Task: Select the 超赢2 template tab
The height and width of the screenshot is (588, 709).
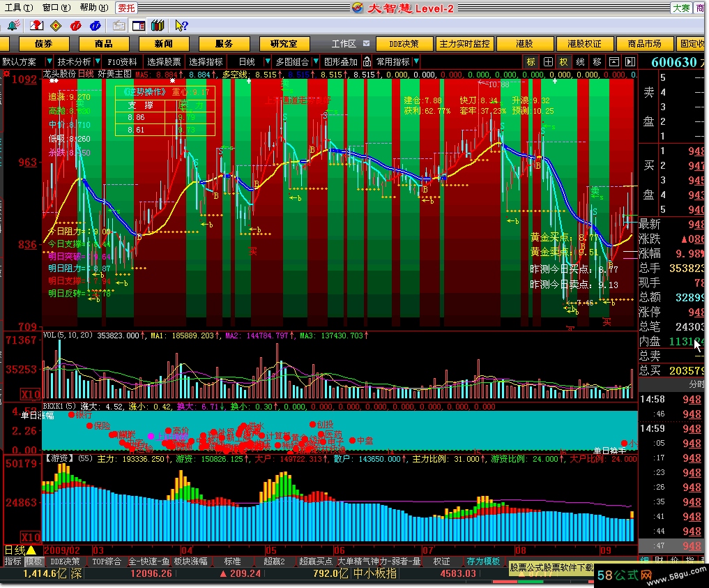Action: pyautogui.click(x=275, y=561)
